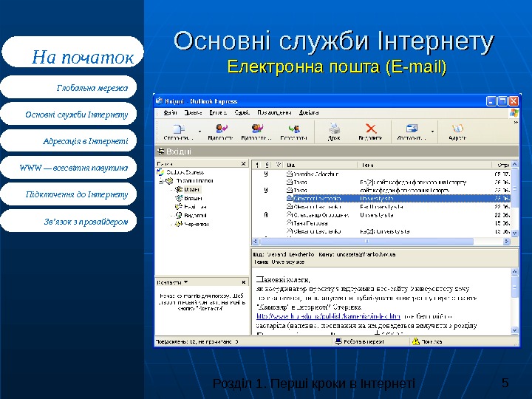Click the Outlook Express title bar icon
The height and width of the screenshot is (399, 532).
(x=159, y=100)
